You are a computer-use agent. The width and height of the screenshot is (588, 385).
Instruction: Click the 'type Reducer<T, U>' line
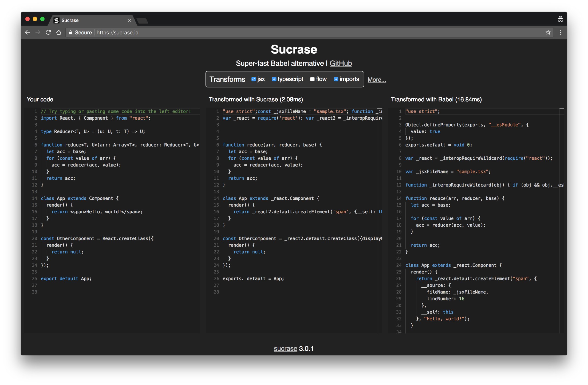pyautogui.click(x=93, y=131)
